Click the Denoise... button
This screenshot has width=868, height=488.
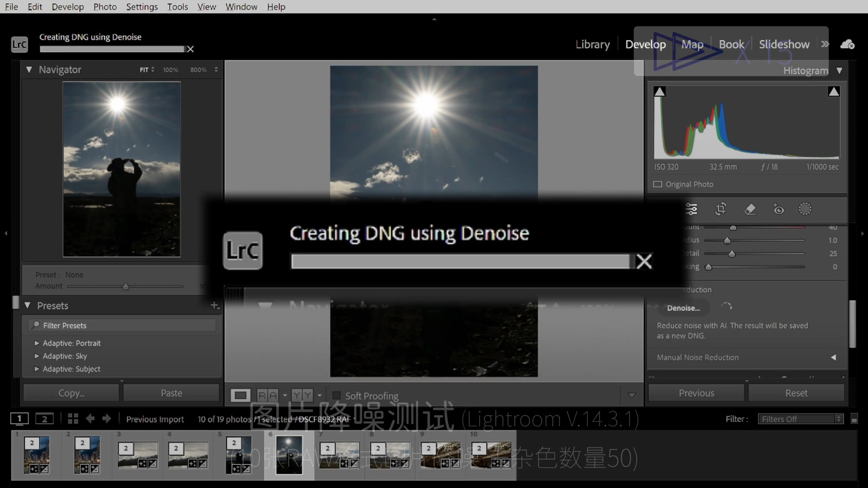684,308
